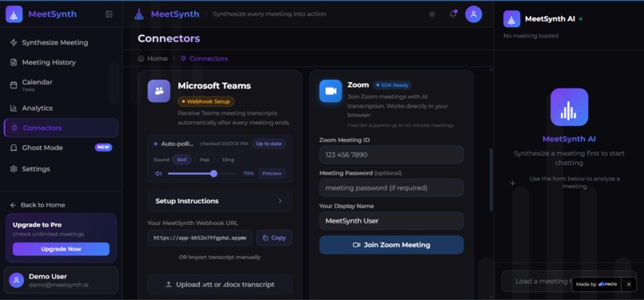Viewport: 644px width, 300px height.
Task: Click the Microsoft Teams icon
Action: pyautogui.click(x=159, y=91)
